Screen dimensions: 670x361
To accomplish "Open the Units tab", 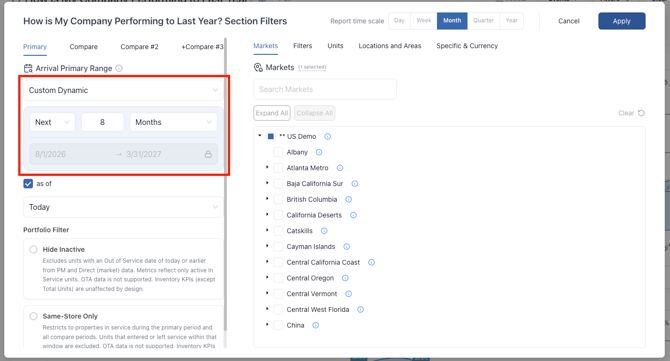I will (x=335, y=46).
